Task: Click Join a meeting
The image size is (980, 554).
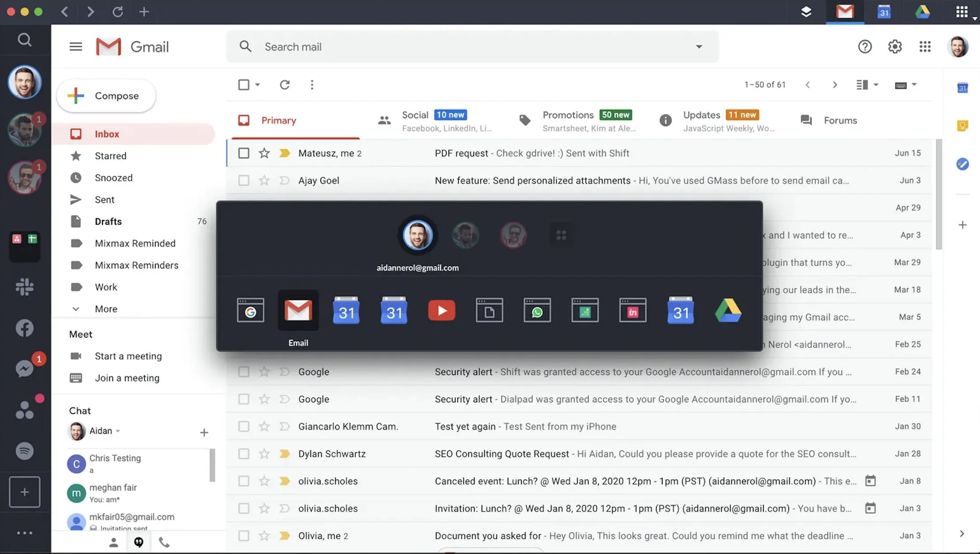Action: pyautogui.click(x=127, y=378)
